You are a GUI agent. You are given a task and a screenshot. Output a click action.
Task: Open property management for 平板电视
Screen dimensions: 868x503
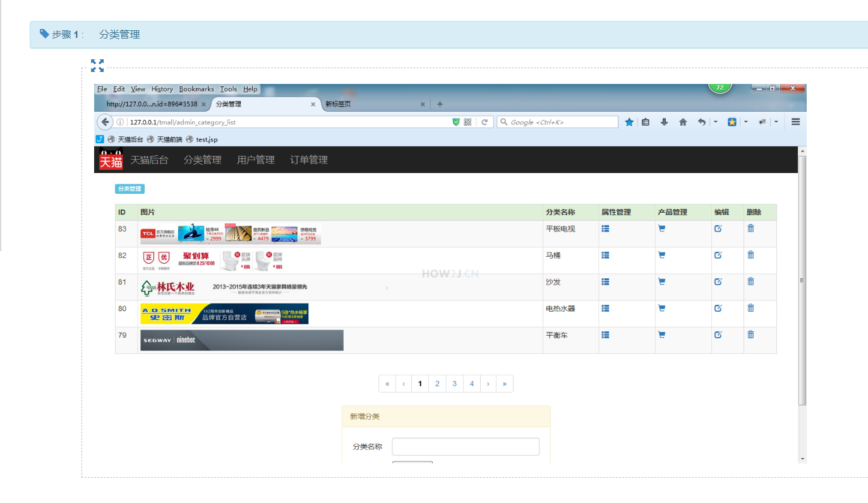click(x=605, y=228)
